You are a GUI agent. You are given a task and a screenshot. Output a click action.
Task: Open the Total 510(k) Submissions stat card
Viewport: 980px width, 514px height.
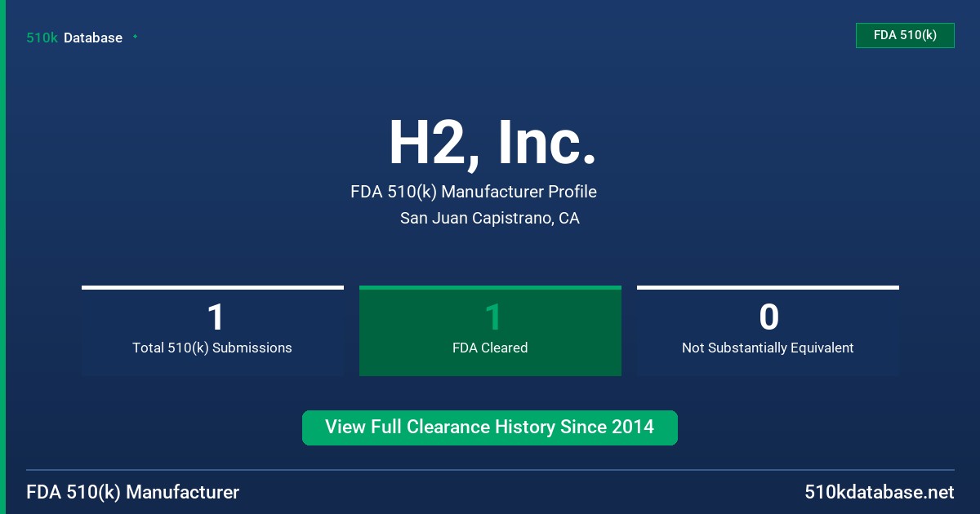(x=212, y=330)
